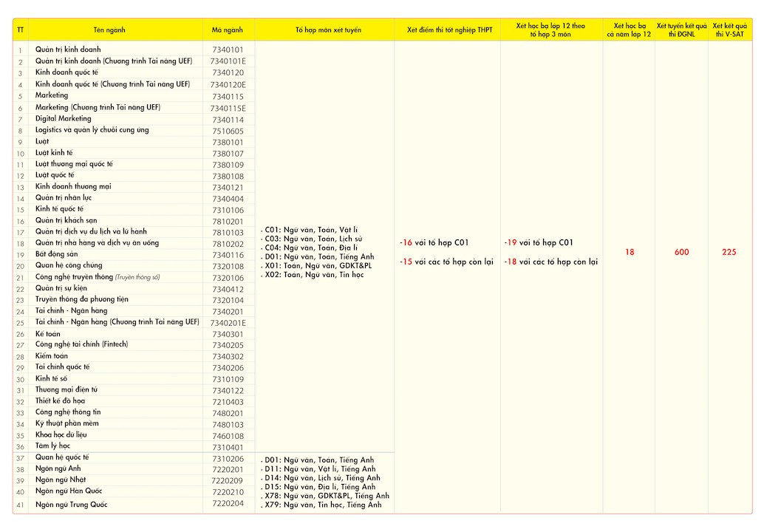
Task: Click the V-SAT score value 225
Action: tap(729, 253)
